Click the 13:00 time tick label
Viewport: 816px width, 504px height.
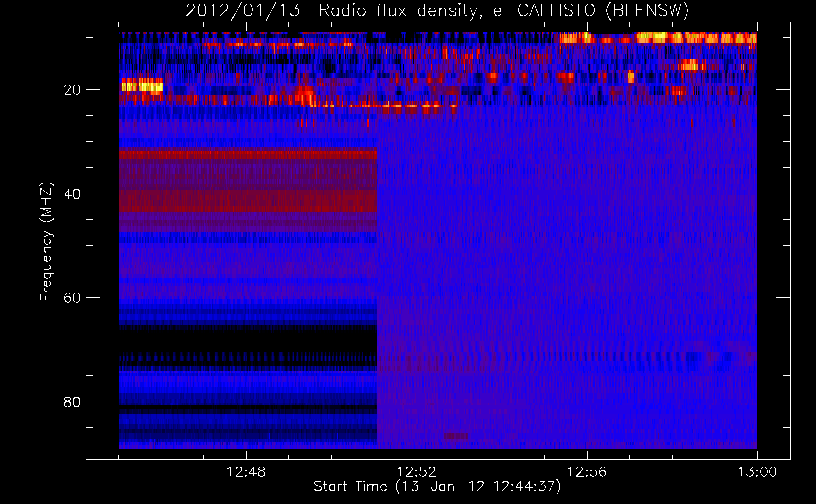pos(757,472)
